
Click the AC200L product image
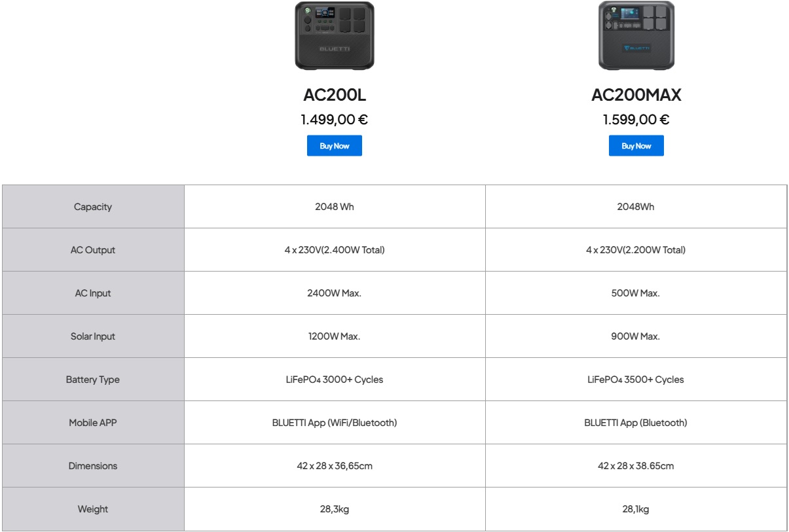point(335,35)
